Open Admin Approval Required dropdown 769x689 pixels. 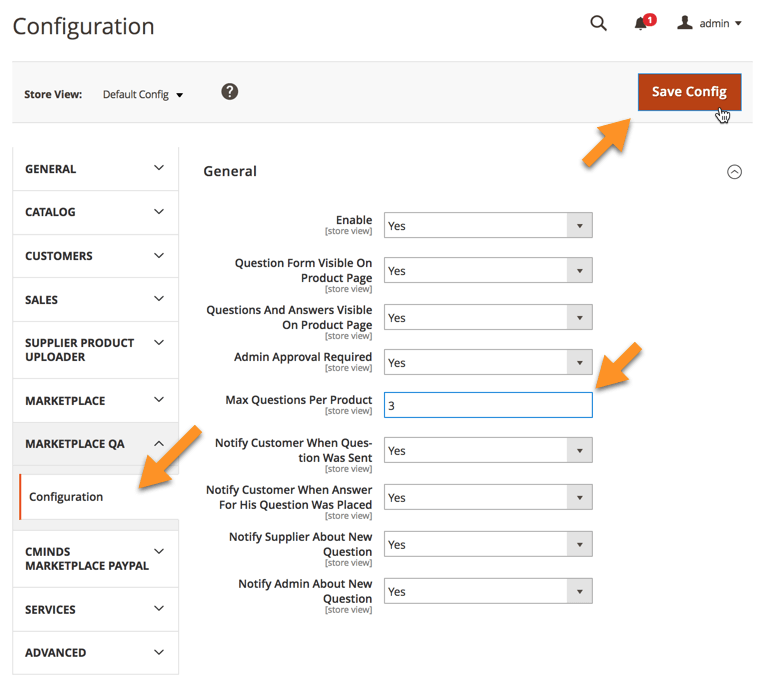coord(488,363)
